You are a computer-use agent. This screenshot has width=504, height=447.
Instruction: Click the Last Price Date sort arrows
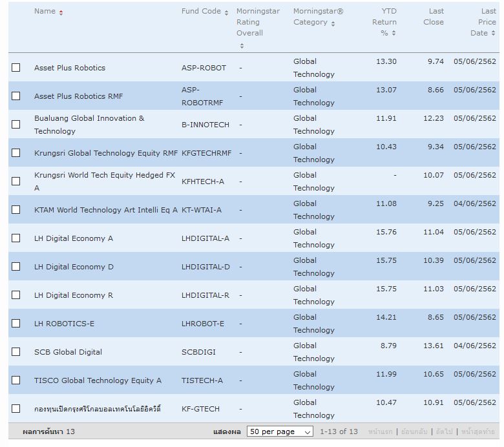tap(494, 34)
